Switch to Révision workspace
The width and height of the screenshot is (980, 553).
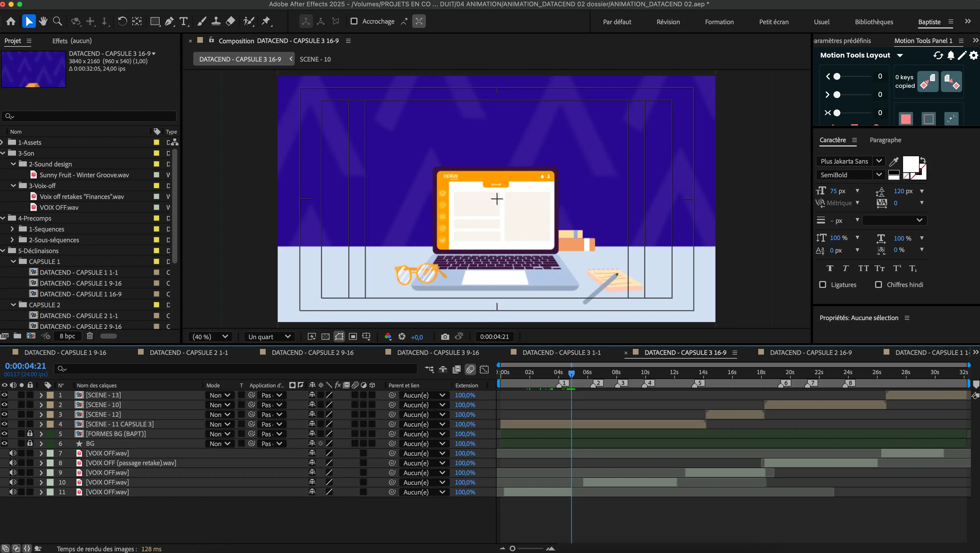click(x=668, y=22)
